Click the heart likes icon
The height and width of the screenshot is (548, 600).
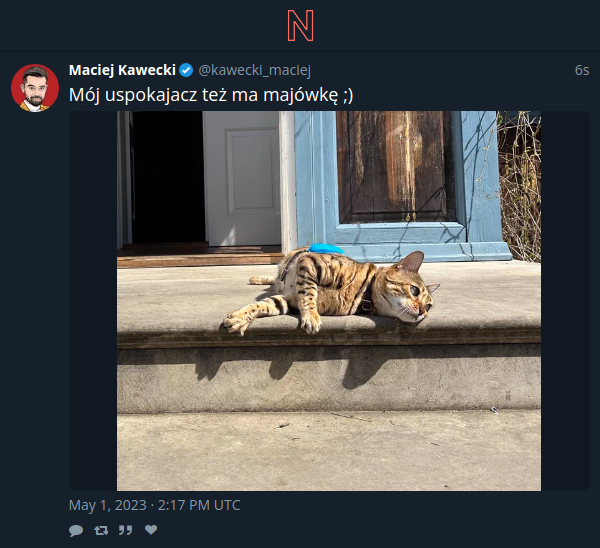151,530
